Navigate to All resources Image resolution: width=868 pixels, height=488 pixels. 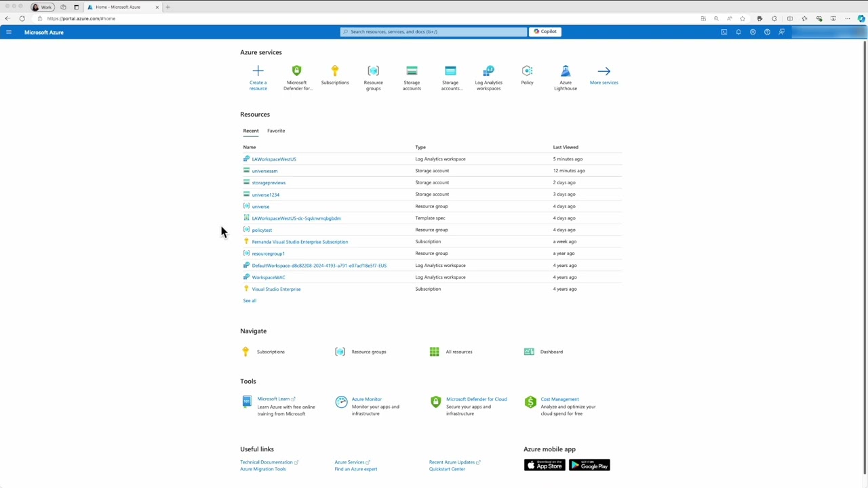[459, 352]
